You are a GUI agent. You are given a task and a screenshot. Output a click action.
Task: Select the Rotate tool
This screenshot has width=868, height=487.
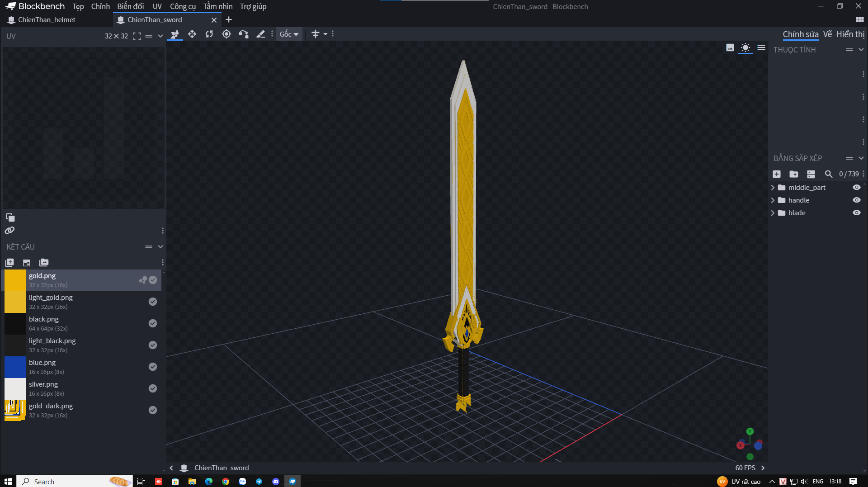(x=209, y=34)
